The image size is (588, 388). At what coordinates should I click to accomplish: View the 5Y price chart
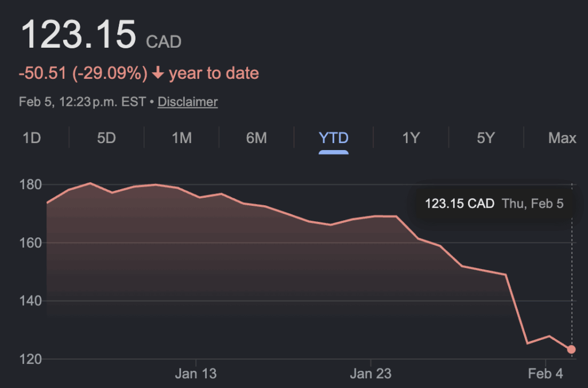click(486, 138)
